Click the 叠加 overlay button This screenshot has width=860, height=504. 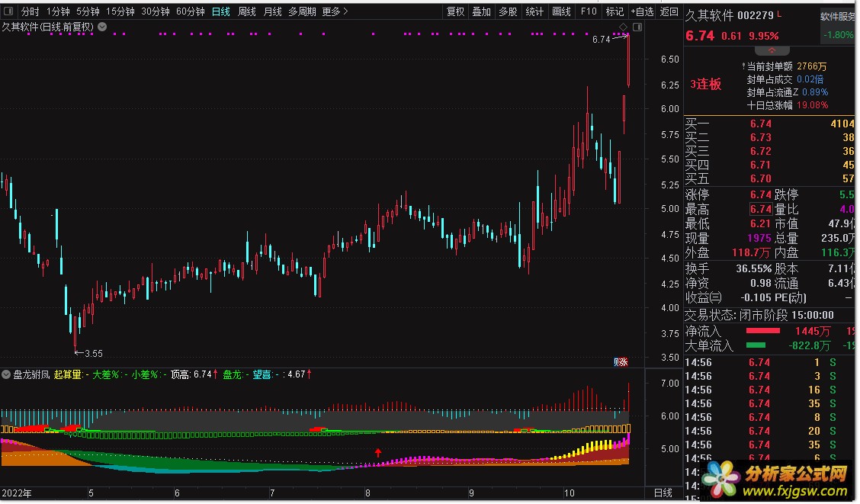click(482, 11)
